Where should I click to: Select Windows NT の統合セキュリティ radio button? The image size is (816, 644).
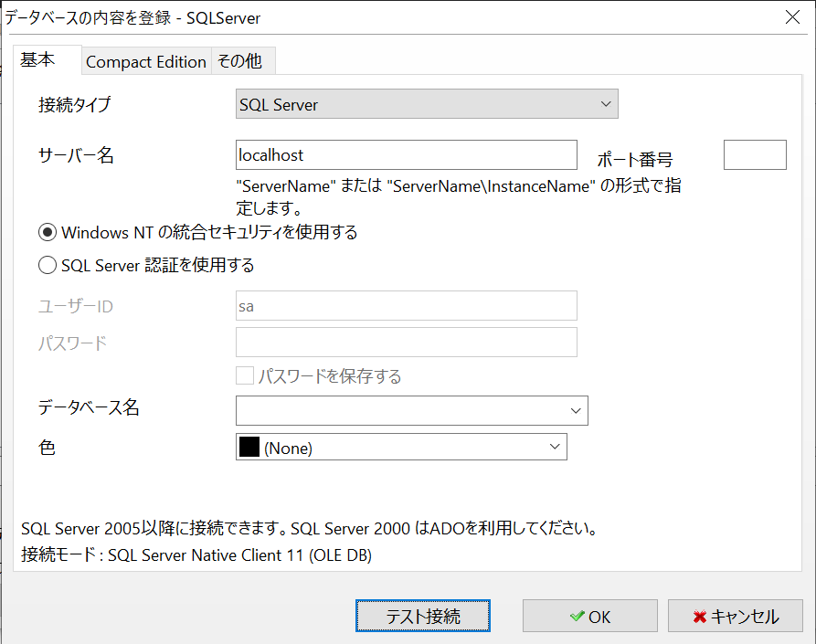tap(48, 232)
